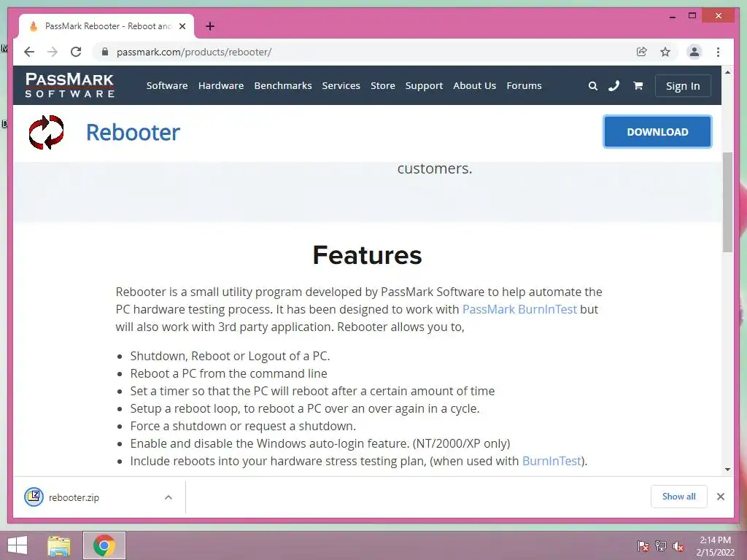Click the muted volume tray icon
The image size is (747, 560).
(x=678, y=545)
